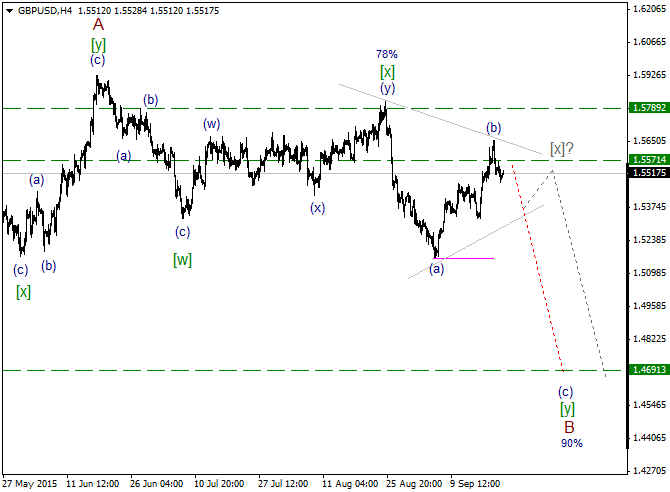Click the green [y] label above B
The image size is (670, 492).
click(567, 409)
